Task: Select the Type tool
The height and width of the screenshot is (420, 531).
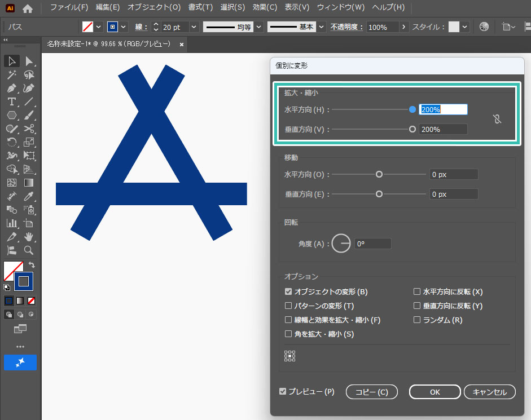Action: 11,101
